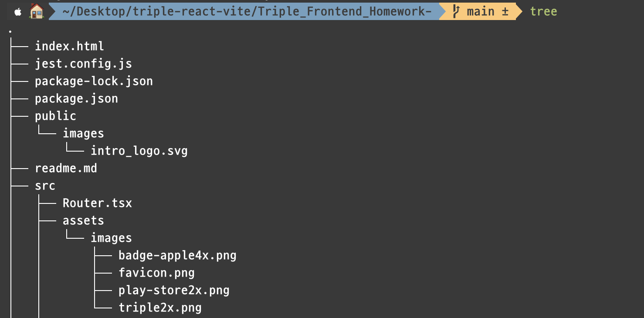Select jest.config.js in the tree output

pyautogui.click(x=83, y=64)
